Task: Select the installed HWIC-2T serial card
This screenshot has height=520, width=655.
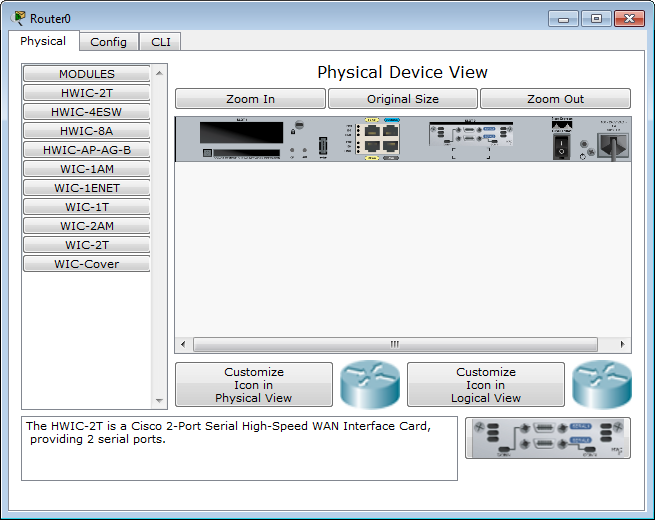Action: pyautogui.click(x=471, y=134)
